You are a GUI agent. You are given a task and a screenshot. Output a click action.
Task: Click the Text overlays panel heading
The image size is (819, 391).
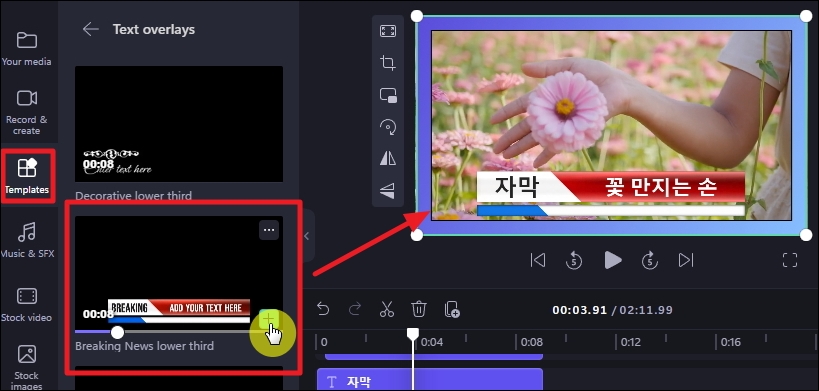point(154,30)
